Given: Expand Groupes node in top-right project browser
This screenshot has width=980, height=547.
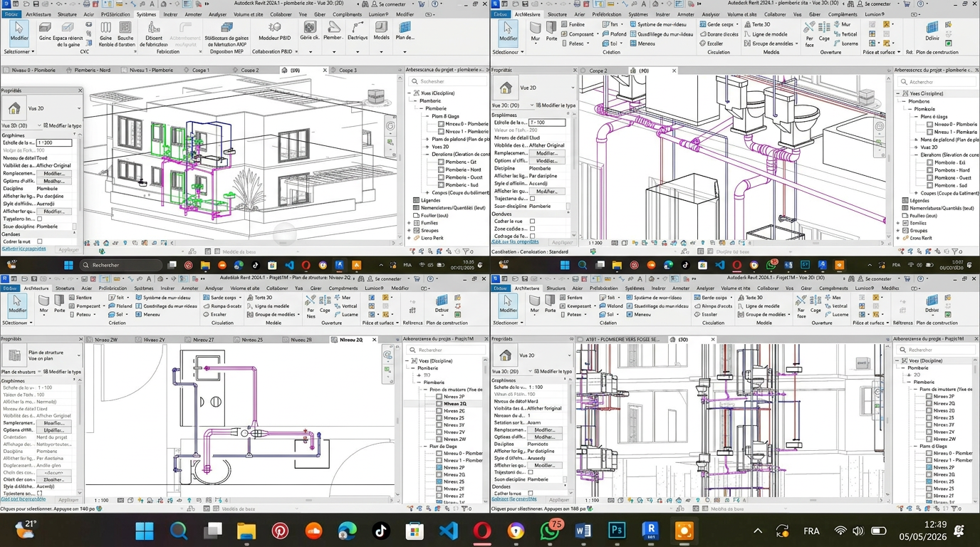Looking at the screenshot, I should tap(899, 231).
